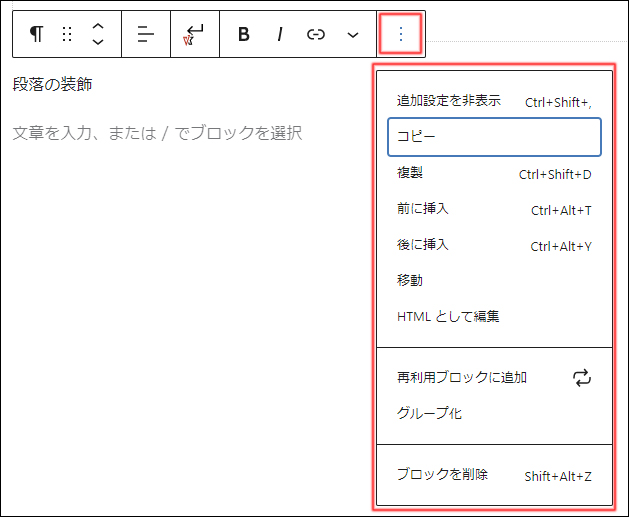Screen dimensions: 629x517
Task: Insert a link with the link icon
Action: tap(316, 34)
